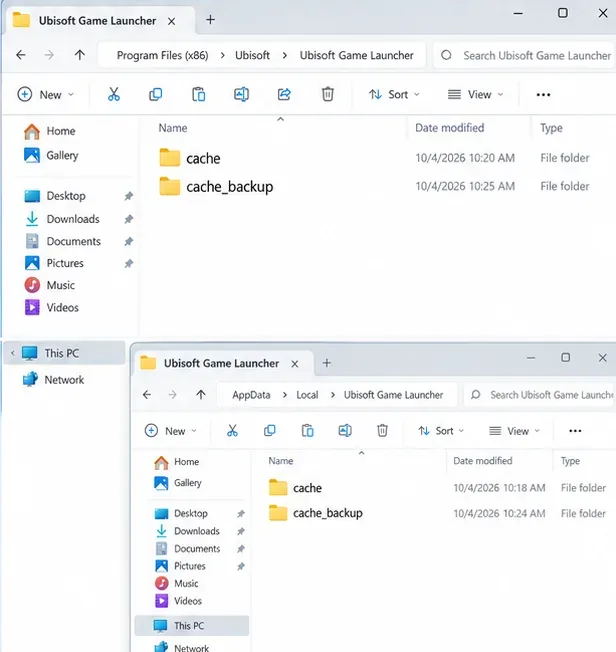
Task: Click AppData breadcrumb segment
Action: click(x=251, y=395)
